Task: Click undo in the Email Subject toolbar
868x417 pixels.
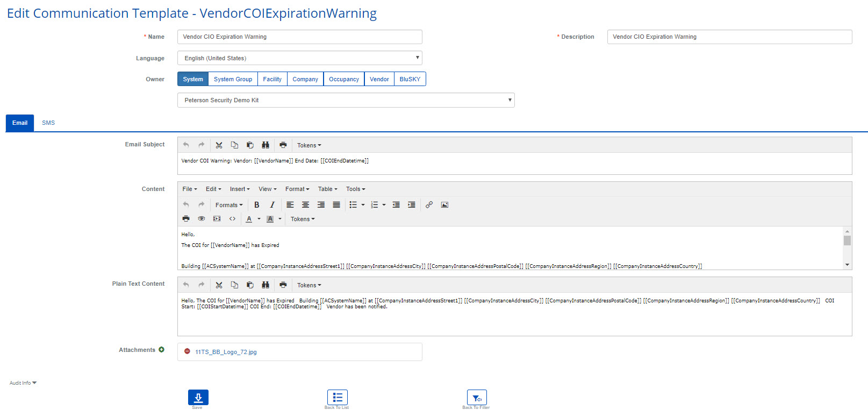Action: [x=186, y=145]
